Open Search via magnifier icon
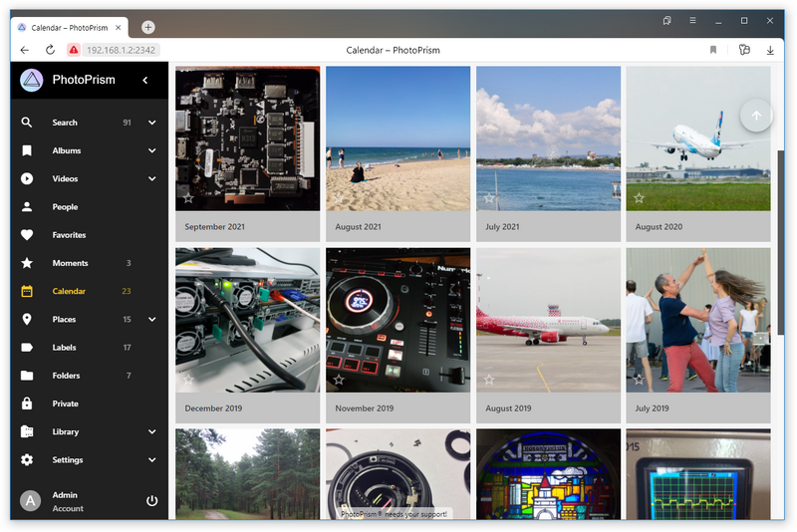 point(27,123)
